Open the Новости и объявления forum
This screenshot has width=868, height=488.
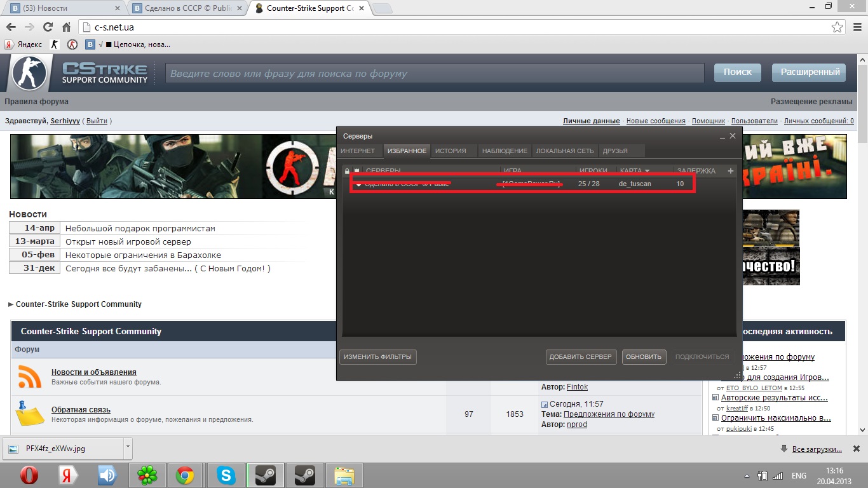94,372
